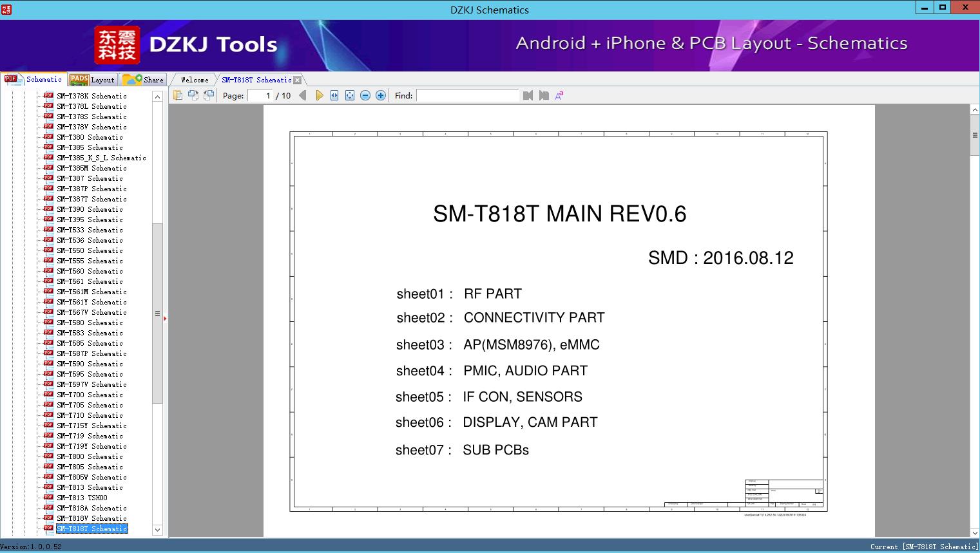Select the SM-T818T Schematic document tab
980x553 pixels.
click(x=256, y=80)
